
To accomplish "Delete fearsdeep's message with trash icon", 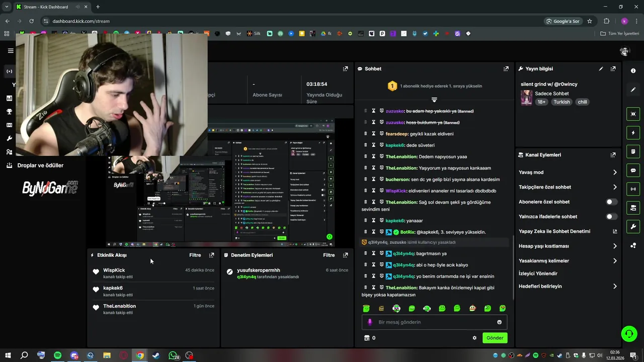I will click(x=366, y=134).
